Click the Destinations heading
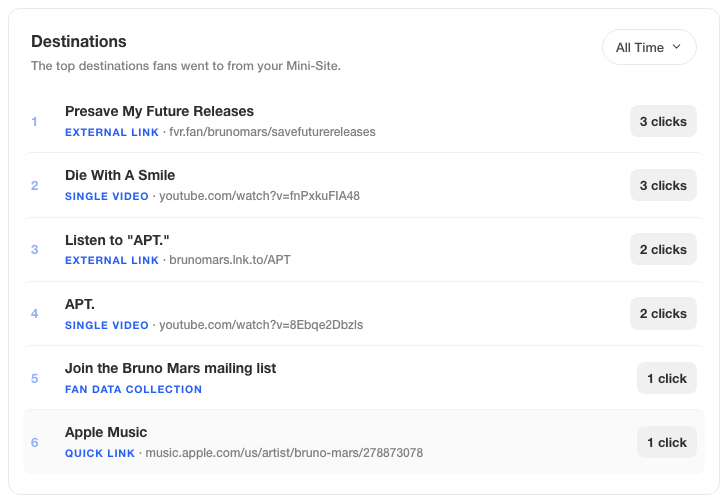This screenshot has width=728, height=503. coord(78,41)
